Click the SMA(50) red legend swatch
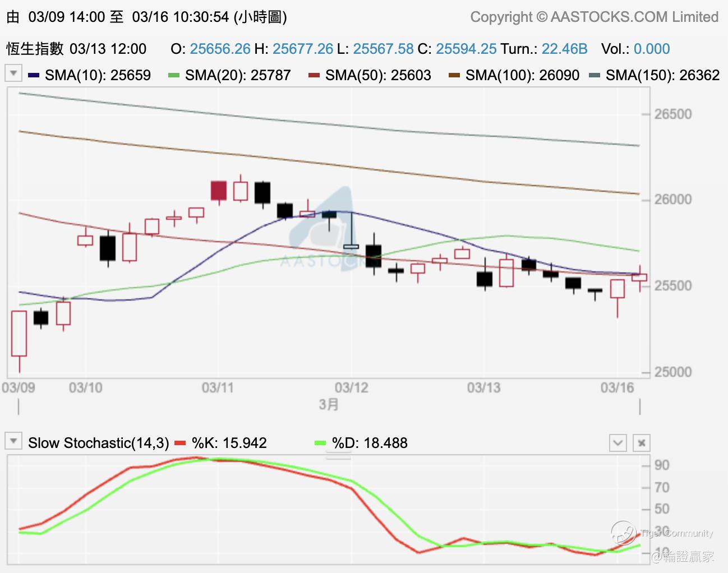 (314, 75)
